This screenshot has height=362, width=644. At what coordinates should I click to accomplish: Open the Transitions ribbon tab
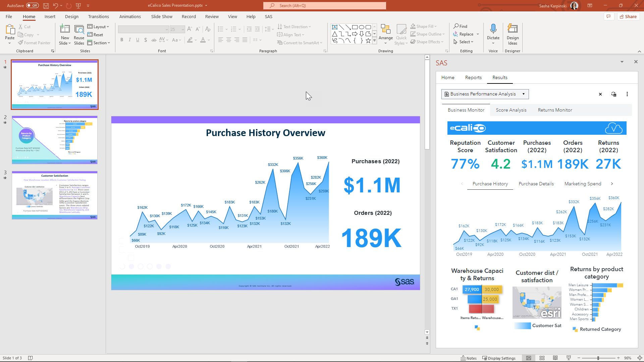tap(98, 16)
